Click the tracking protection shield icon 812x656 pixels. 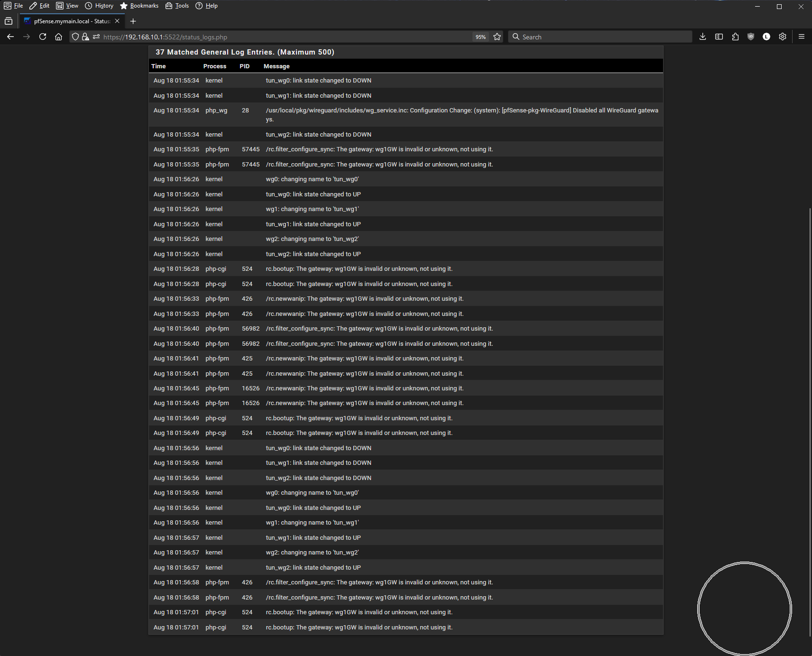point(75,37)
